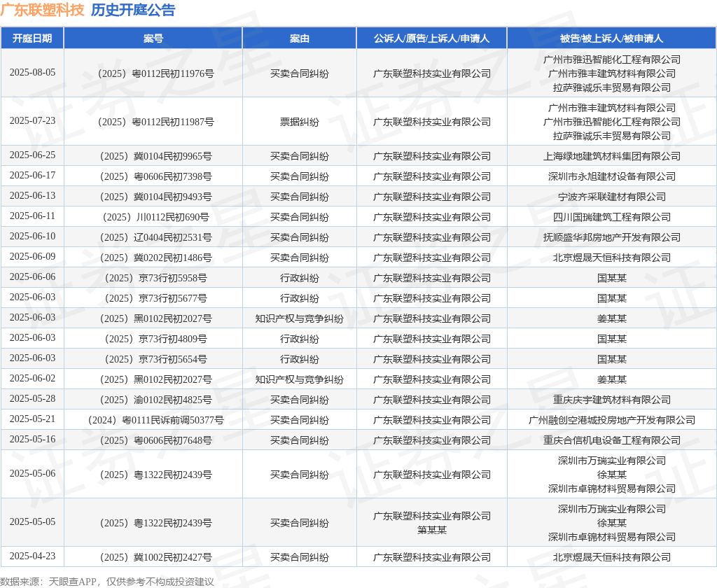Viewport: 717px width, 588px height.
Task: Click date cell 2025-04-23
Action: [x=32, y=556]
